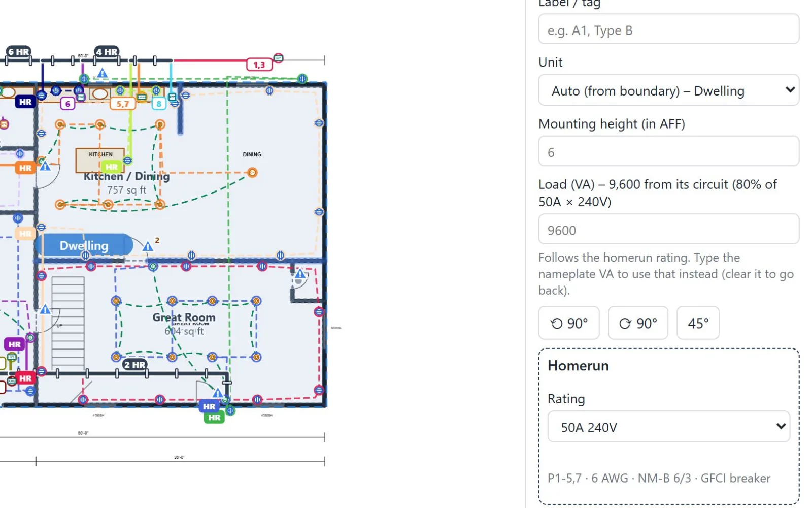Click the cyan circuit tag 8
812x508 pixels.
tap(159, 104)
